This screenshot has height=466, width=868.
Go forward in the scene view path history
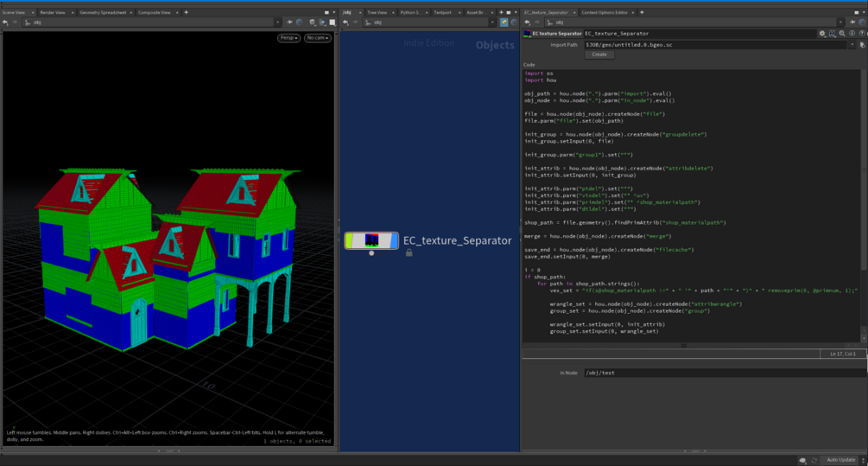(14, 22)
